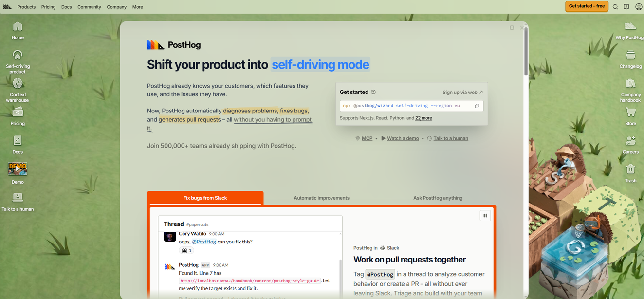Open the Home desktop icon
The image size is (644, 299).
(x=18, y=30)
